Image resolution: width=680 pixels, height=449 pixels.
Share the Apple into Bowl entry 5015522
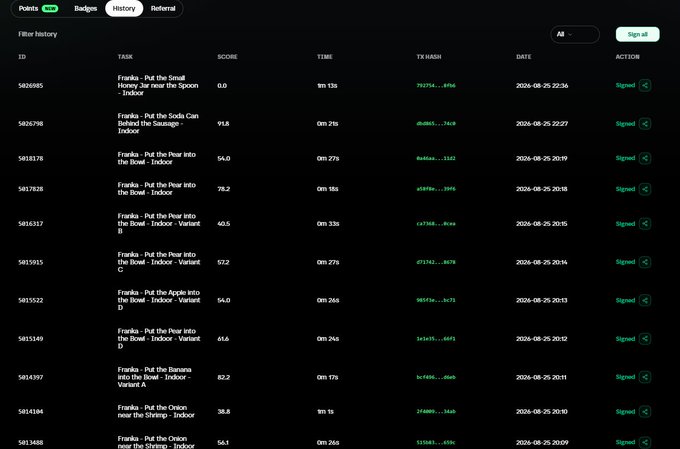644,300
